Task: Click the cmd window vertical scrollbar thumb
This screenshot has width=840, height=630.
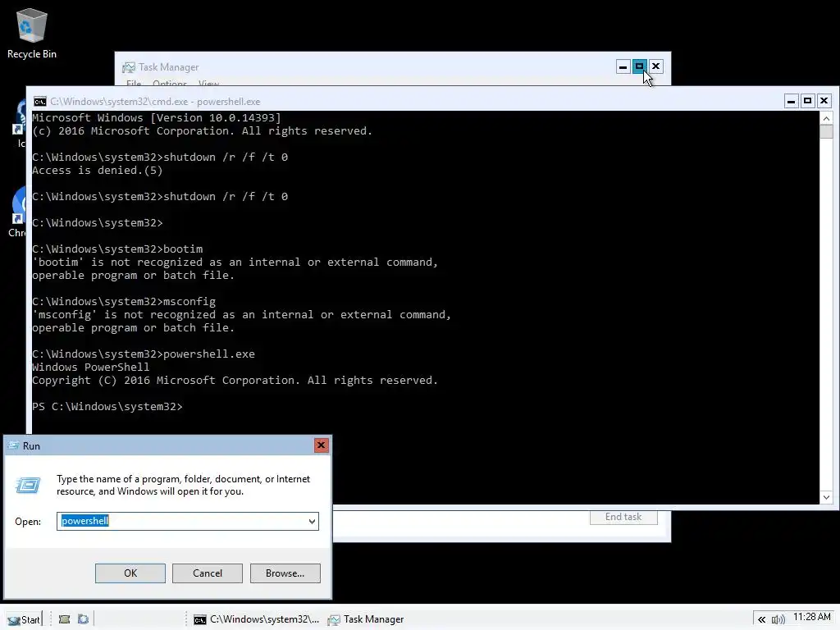Action: [x=826, y=132]
